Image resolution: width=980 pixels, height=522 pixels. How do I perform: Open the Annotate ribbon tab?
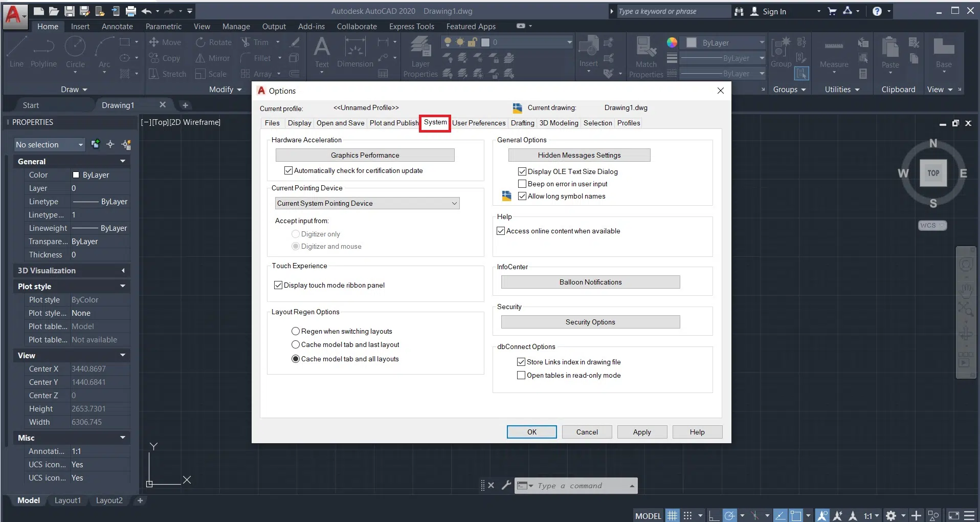tap(117, 27)
